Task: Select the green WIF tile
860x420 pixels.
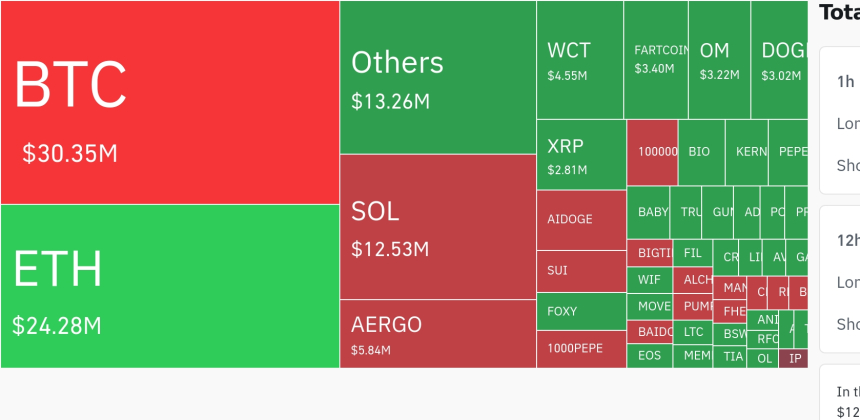Action: point(649,280)
